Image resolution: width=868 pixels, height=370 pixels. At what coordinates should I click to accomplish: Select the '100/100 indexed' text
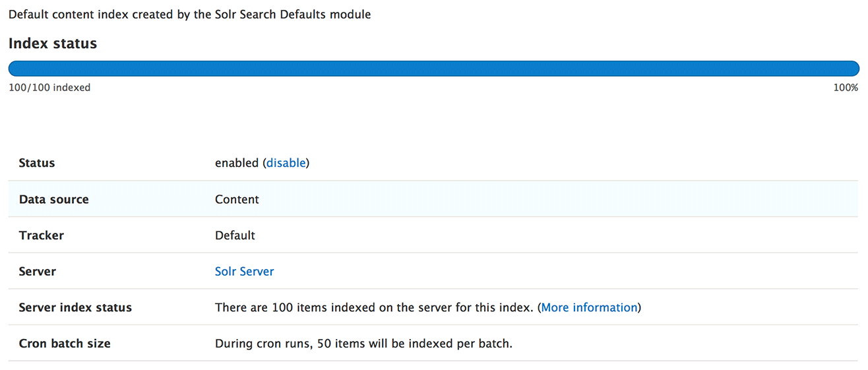[x=49, y=88]
